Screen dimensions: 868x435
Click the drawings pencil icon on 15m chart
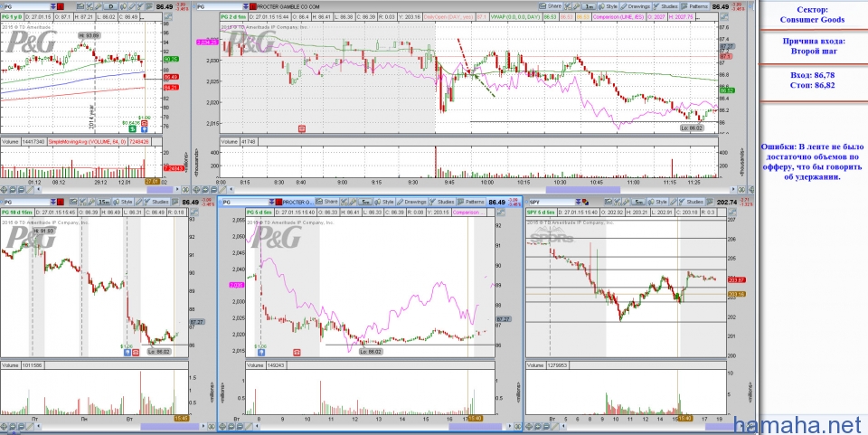coord(138,202)
